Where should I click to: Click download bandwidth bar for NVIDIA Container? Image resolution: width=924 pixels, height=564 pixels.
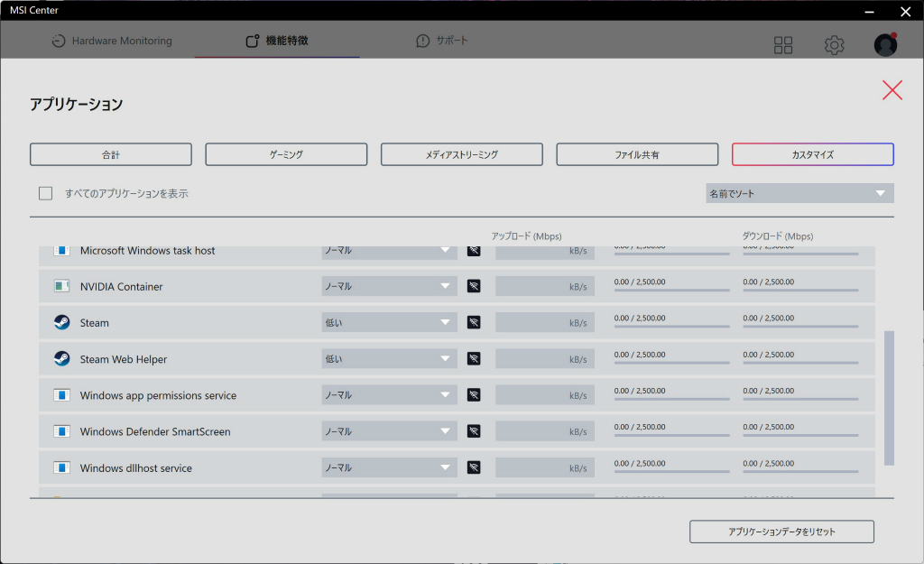(x=800, y=290)
